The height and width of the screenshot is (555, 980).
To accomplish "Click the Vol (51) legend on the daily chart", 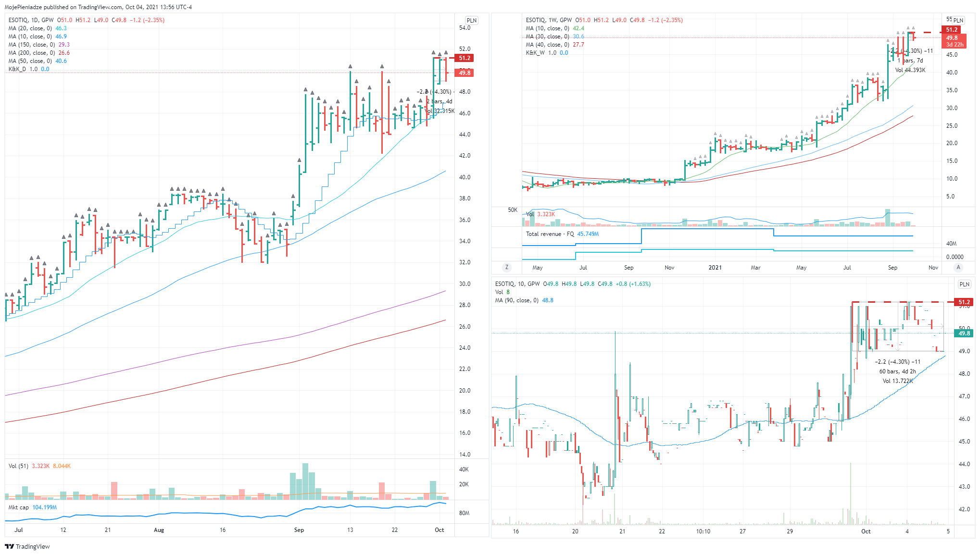I will click(19, 466).
